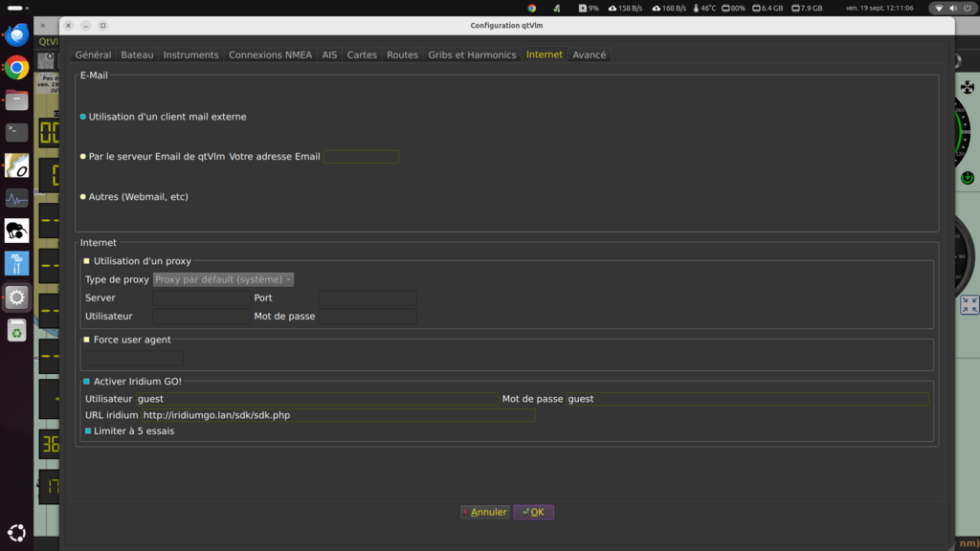Click the blue shrink-arrows icon
This screenshot has width=980, height=551.
tap(969, 304)
